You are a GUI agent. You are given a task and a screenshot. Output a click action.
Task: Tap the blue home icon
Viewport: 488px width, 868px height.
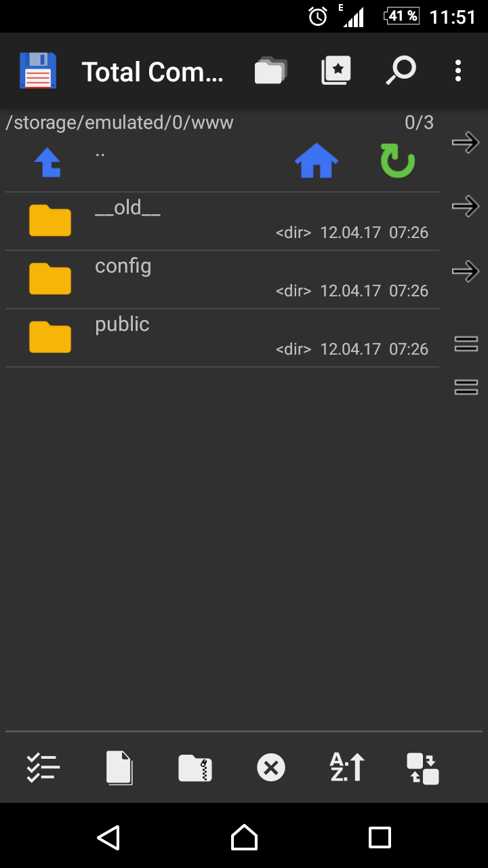pos(317,163)
